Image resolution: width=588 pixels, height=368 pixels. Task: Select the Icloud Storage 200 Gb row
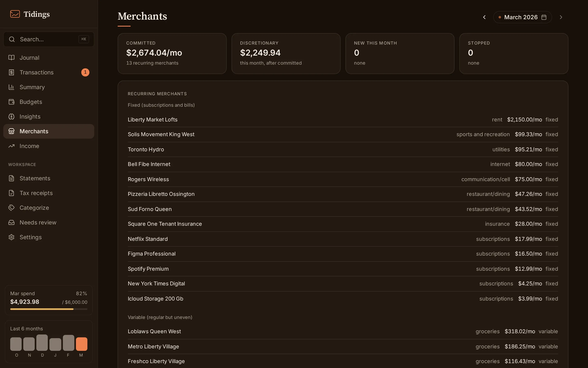point(343,299)
